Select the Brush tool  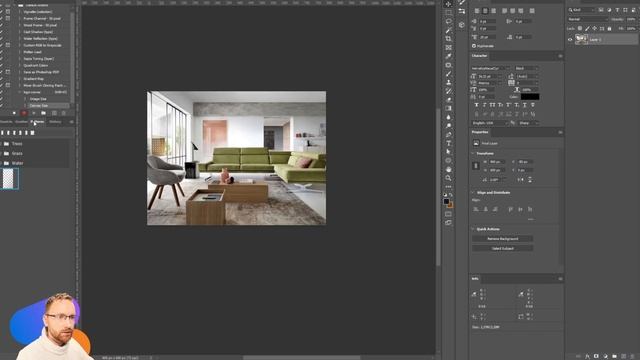point(448,74)
